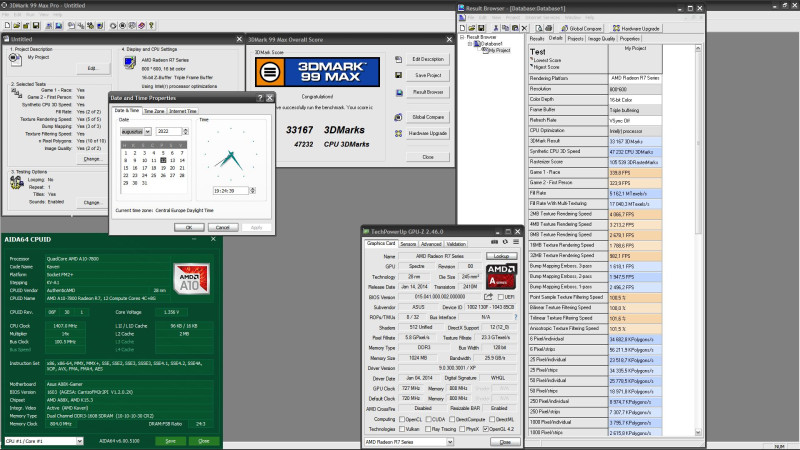
Task: Open Validation tab in GPU-Z
Action: pyautogui.click(x=456, y=244)
